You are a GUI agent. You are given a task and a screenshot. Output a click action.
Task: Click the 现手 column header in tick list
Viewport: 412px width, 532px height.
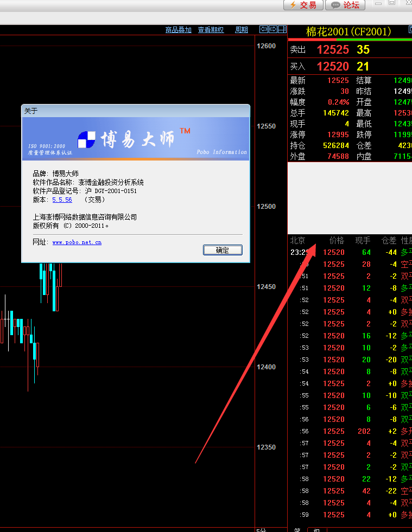[x=362, y=240]
